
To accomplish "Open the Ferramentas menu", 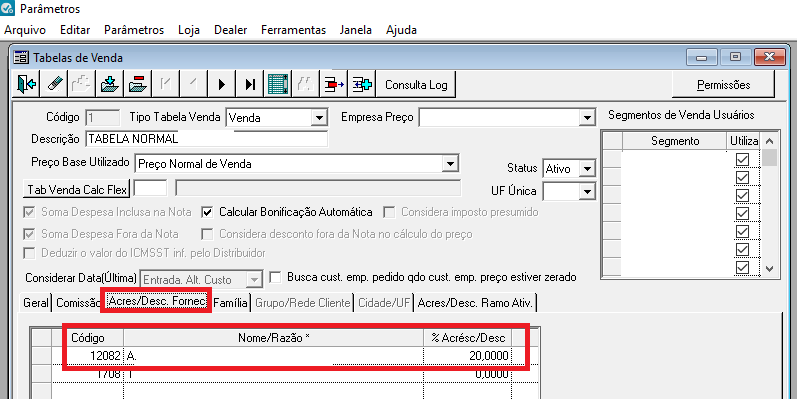I will point(293,30).
